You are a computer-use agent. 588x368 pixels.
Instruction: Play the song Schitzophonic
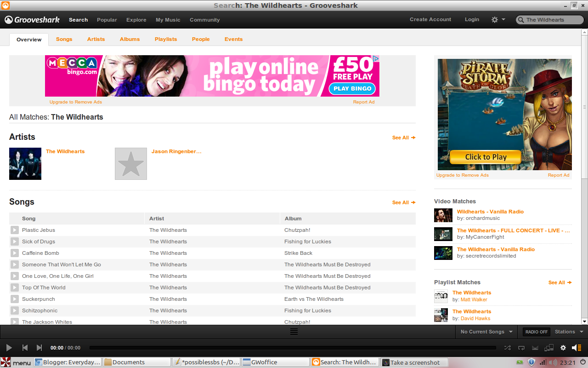click(x=15, y=310)
